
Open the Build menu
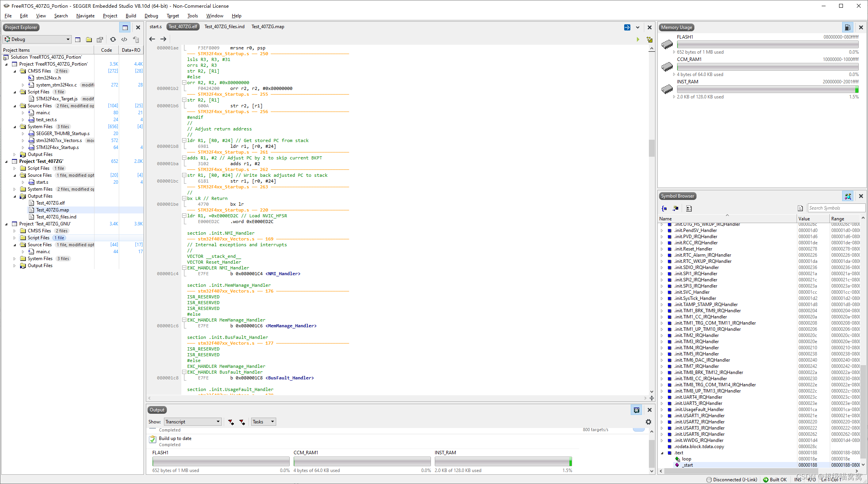pos(131,16)
